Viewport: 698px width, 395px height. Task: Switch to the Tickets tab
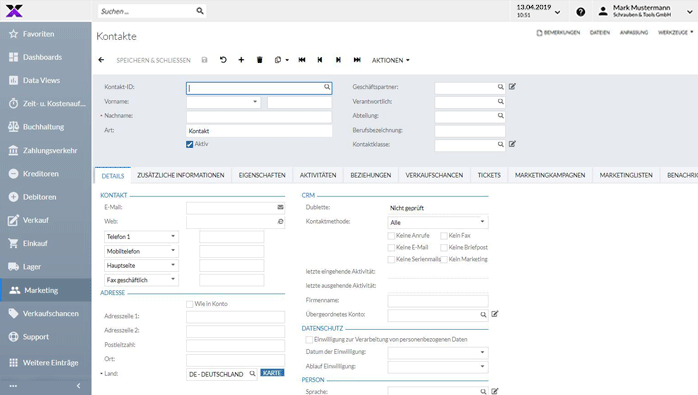[489, 175]
